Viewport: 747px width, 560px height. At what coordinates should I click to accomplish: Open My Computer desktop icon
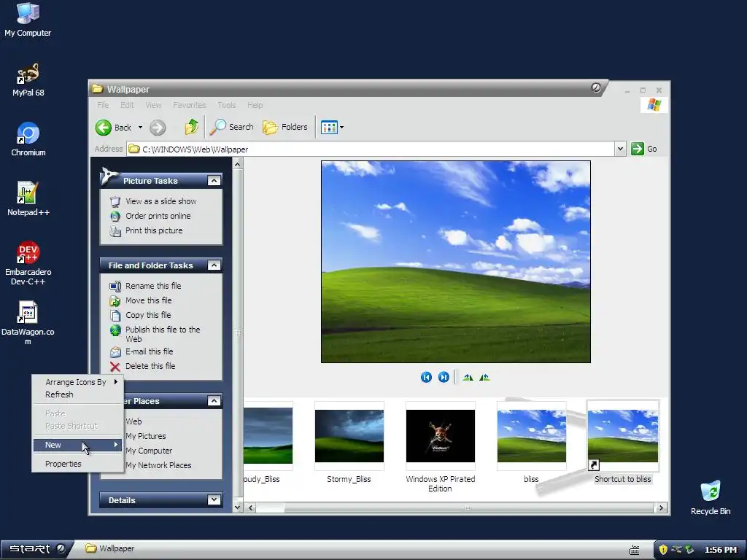coord(28,19)
